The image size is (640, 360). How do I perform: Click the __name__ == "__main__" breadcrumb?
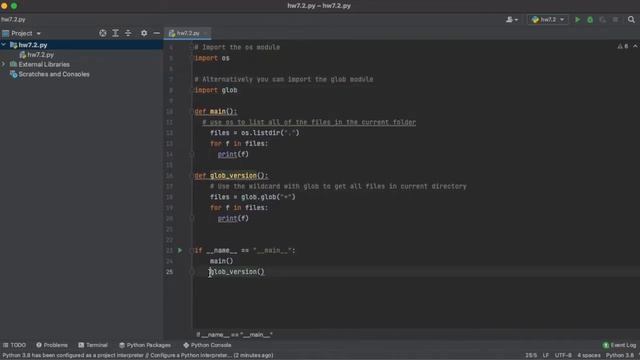234,335
